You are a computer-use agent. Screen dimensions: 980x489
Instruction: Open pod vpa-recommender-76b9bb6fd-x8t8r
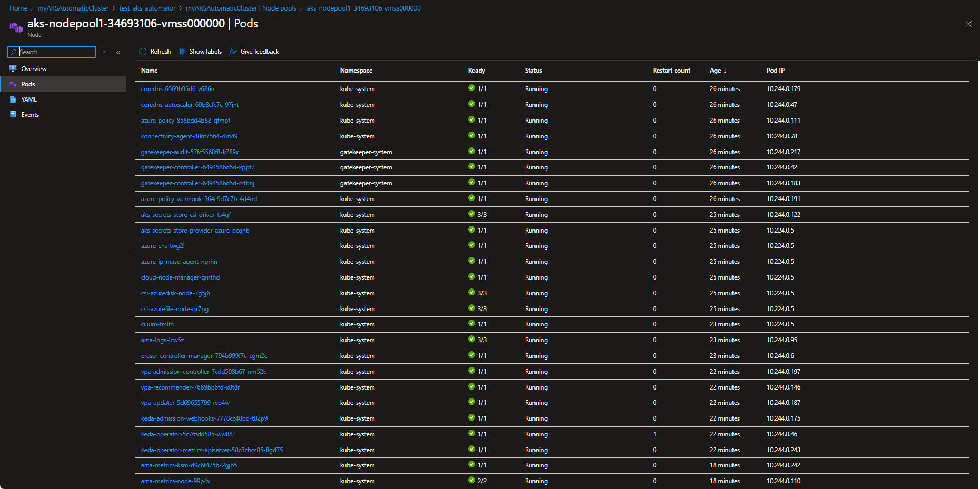tap(190, 387)
